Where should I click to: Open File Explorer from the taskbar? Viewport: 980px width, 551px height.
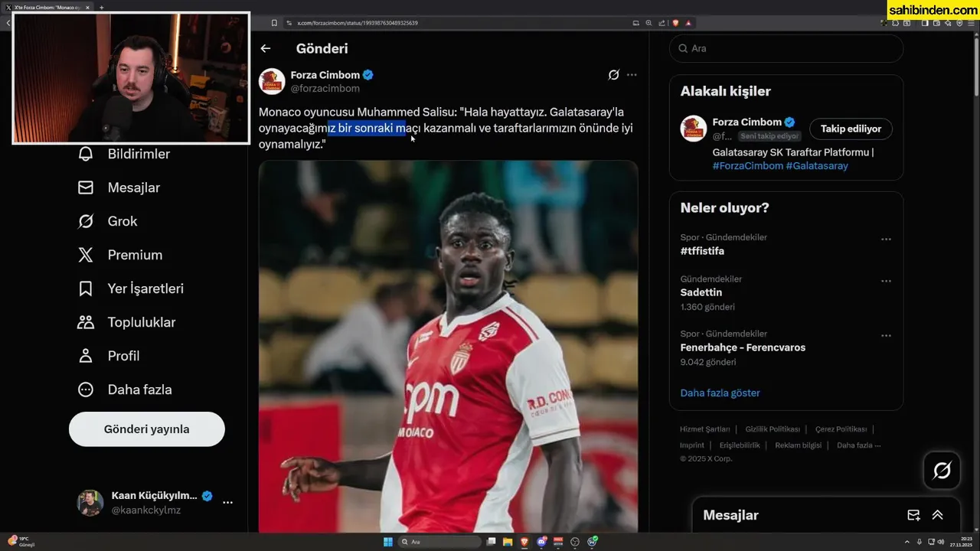click(508, 542)
